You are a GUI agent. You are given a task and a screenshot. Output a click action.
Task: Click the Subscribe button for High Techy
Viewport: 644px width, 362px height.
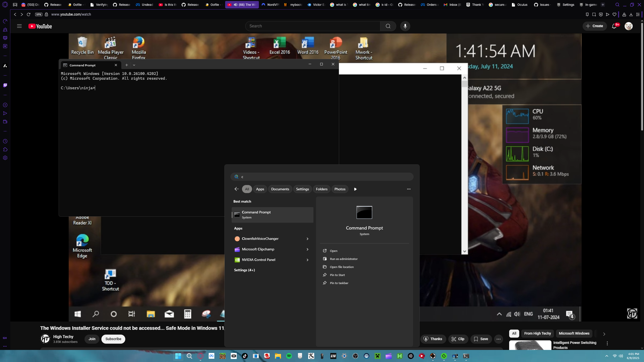coord(113,339)
